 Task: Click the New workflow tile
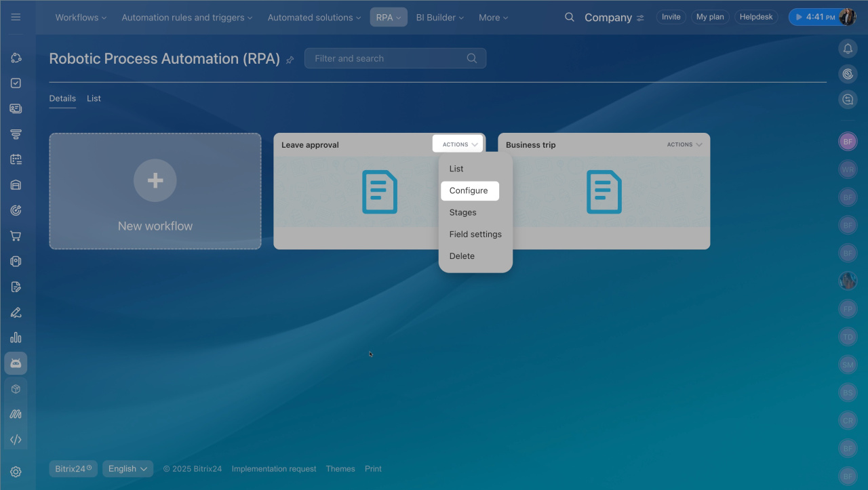[x=155, y=191]
